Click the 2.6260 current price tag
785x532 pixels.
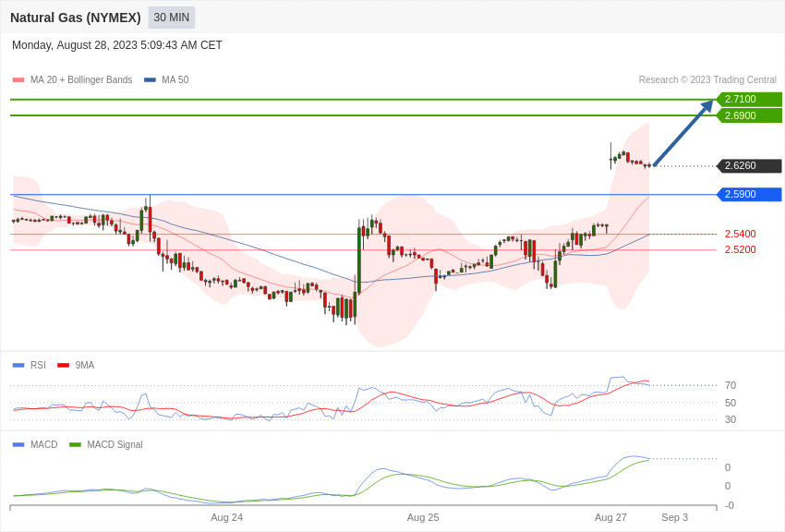[x=749, y=165]
